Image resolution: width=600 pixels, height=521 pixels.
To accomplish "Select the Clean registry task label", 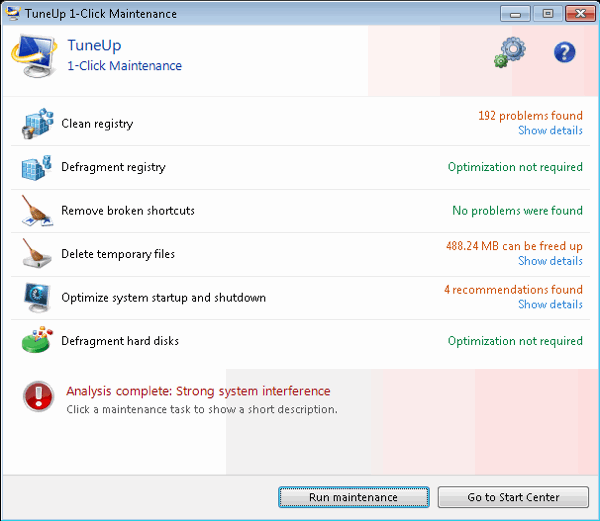I will [97, 124].
